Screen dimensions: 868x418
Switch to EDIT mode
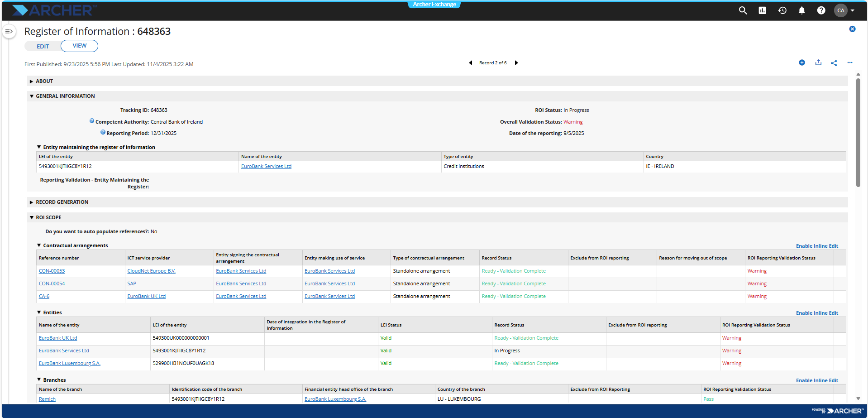[43, 46]
